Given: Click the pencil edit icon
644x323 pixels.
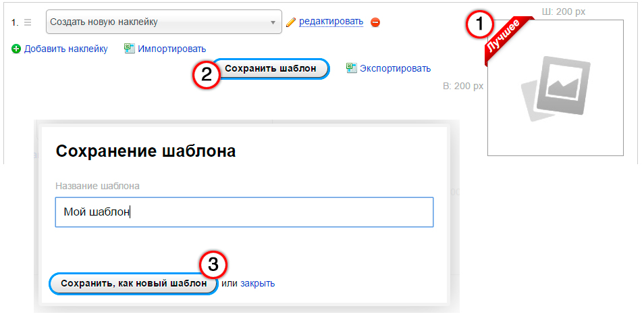Looking at the screenshot, I should click(x=291, y=22).
